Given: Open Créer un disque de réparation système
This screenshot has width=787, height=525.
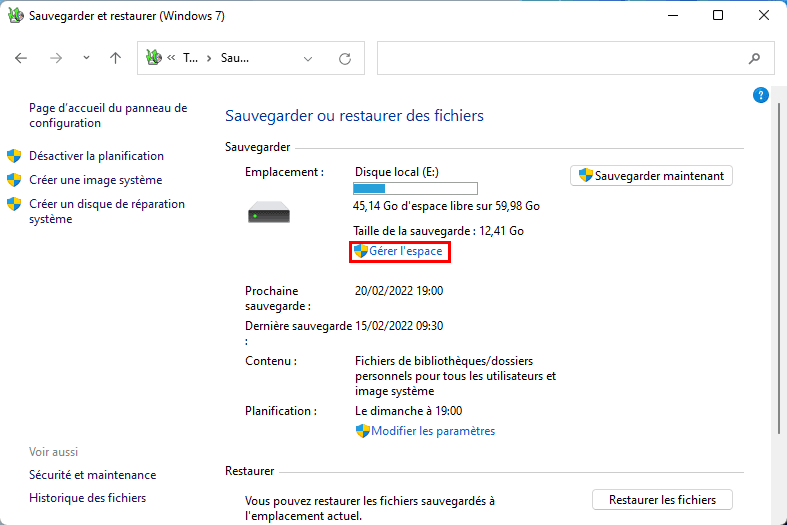Looking at the screenshot, I should click(107, 211).
